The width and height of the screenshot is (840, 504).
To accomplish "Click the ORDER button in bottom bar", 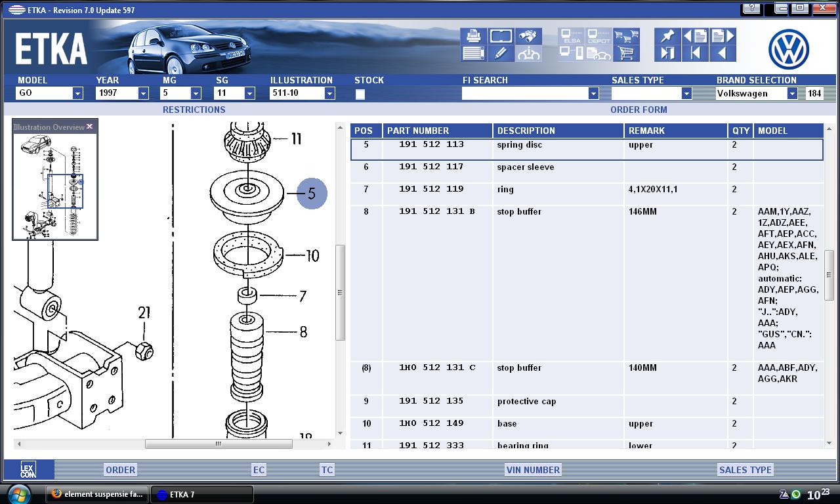I will tap(121, 470).
